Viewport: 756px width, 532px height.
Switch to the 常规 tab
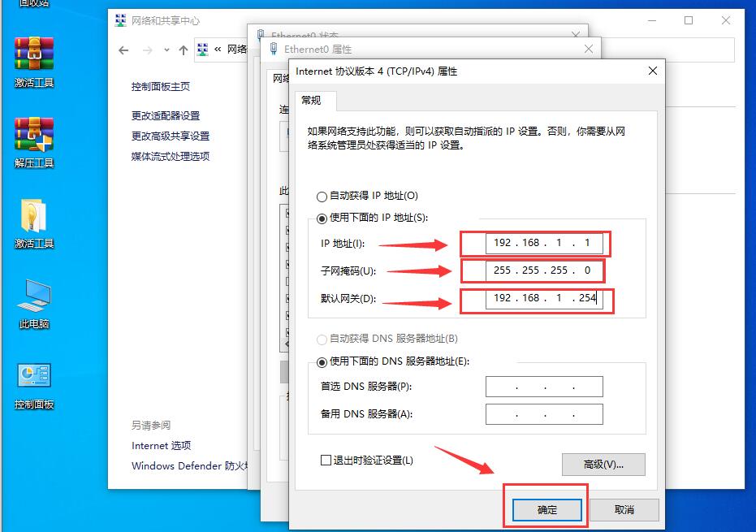(311, 101)
